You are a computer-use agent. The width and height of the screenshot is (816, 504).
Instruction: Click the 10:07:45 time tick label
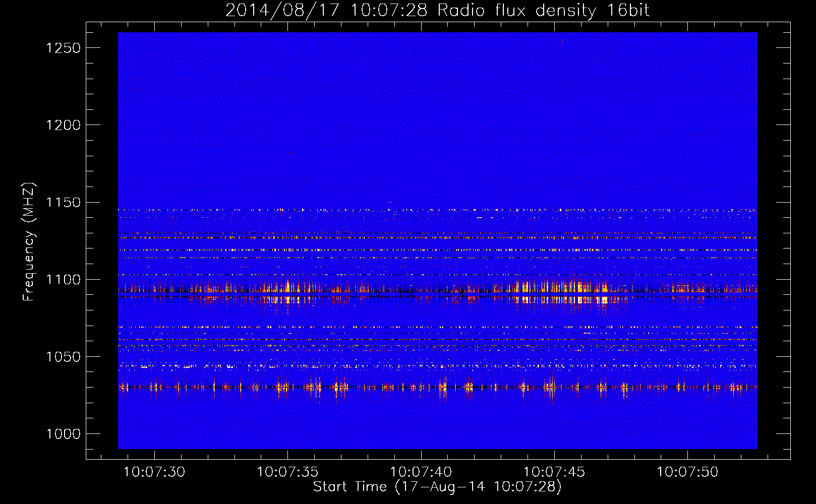[x=554, y=472]
